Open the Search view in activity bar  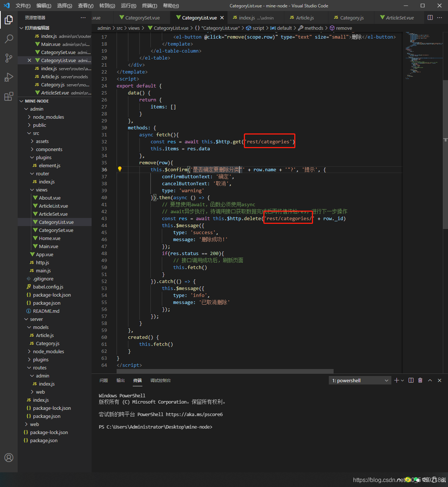pyautogui.click(x=9, y=39)
